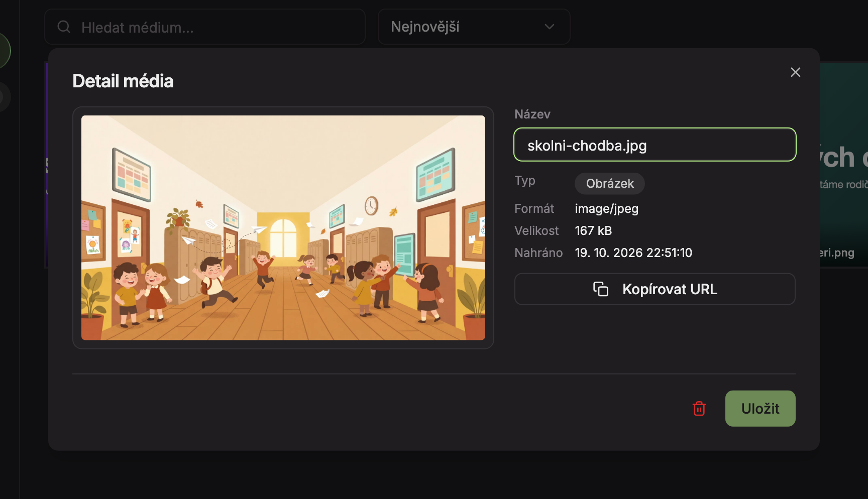The height and width of the screenshot is (499, 868).
Task: Click the magnifier icon in search bar
Action: pos(64,27)
